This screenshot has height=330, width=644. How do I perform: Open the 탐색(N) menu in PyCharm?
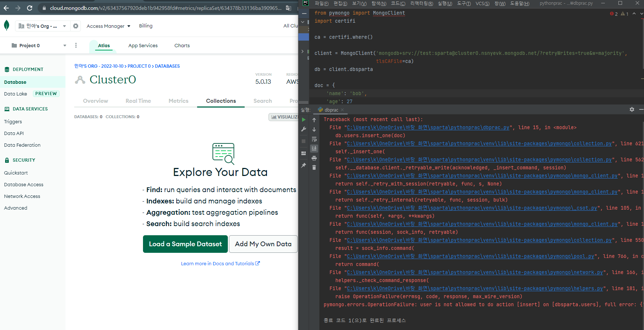pos(379,3)
